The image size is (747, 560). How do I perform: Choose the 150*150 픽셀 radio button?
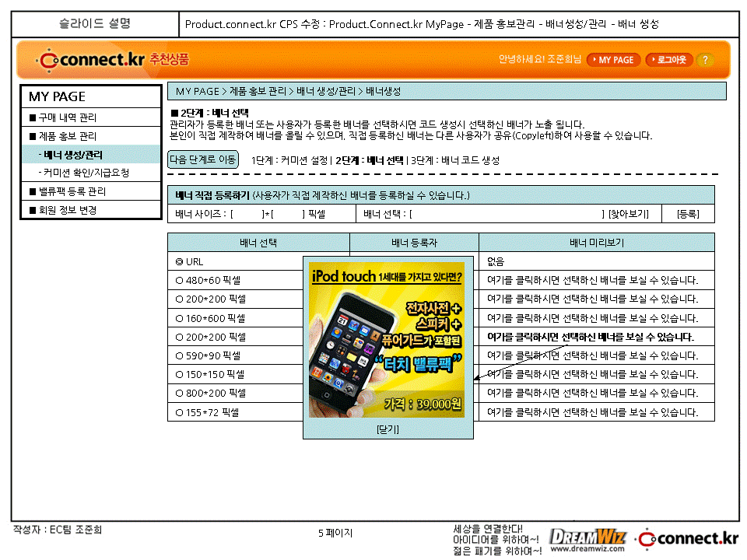(179, 375)
